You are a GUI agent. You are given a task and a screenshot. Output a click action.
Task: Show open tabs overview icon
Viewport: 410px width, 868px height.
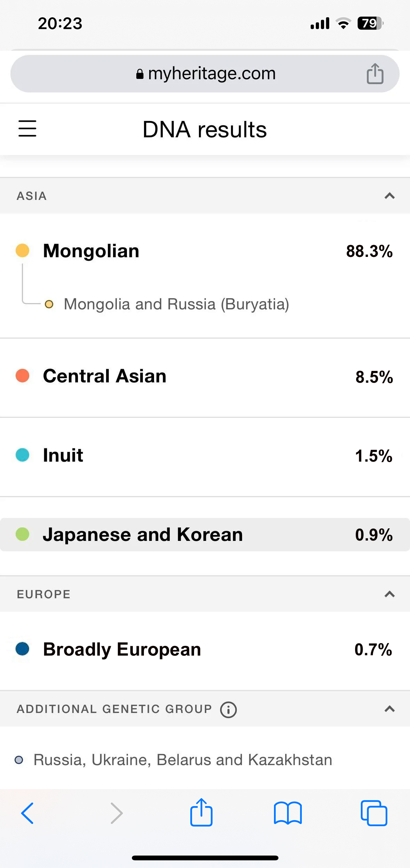tap(374, 813)
